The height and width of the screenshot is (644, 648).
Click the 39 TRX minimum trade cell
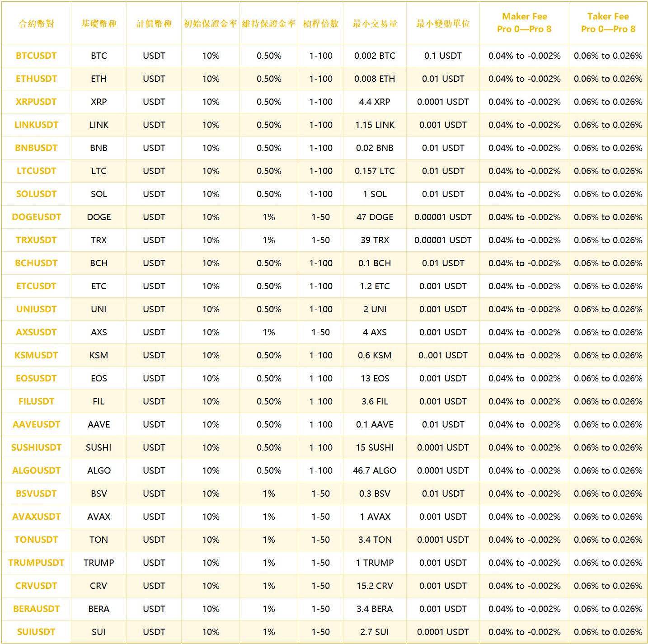(x=375, y=240)
